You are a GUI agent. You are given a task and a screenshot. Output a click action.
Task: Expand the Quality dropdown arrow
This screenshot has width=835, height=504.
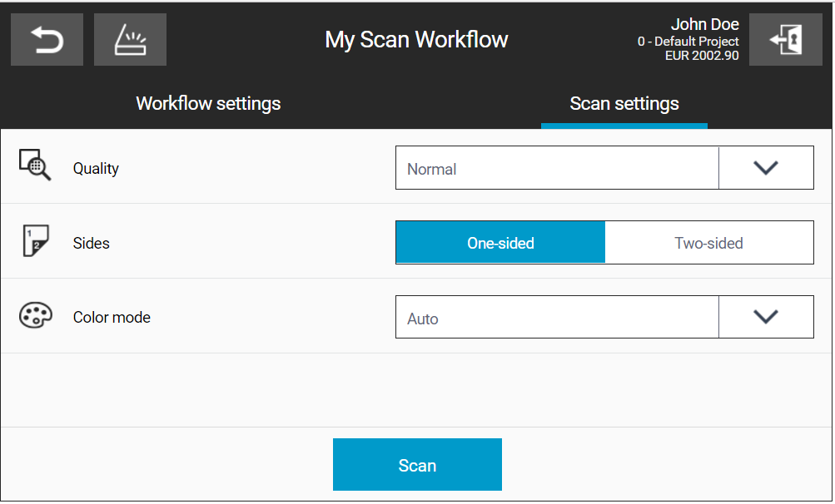766,168
